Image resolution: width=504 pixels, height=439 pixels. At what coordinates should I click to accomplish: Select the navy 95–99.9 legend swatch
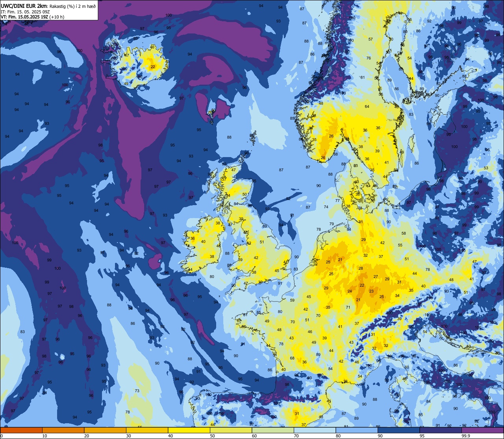(441, 430)
